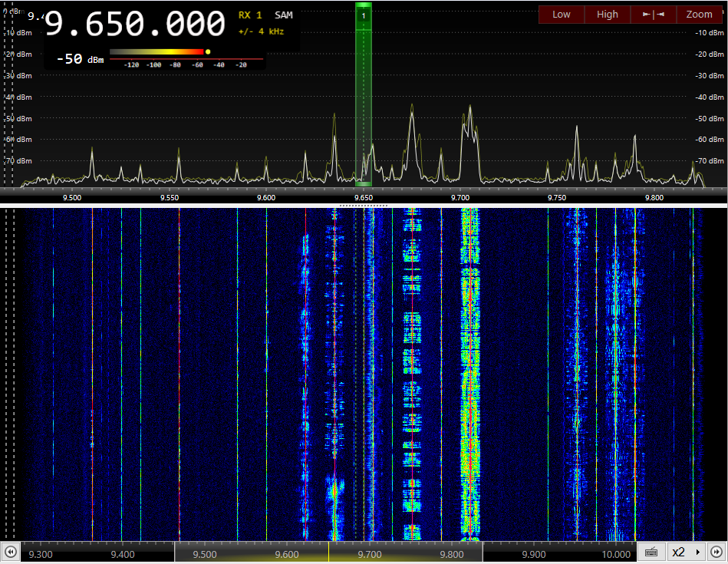Click the keyboard icon in the bottom bar
Image resolution: width=728 pixels, height=564 pixels.
tap(651, 552)
